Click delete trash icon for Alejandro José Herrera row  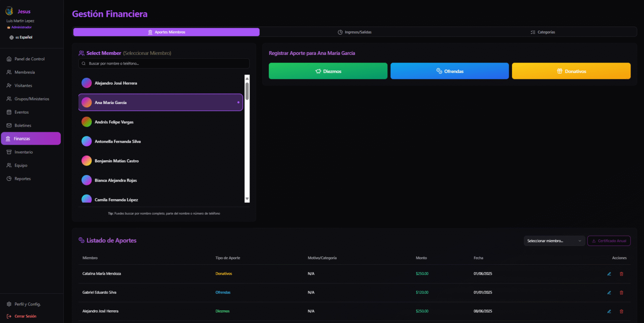point(621,311)
